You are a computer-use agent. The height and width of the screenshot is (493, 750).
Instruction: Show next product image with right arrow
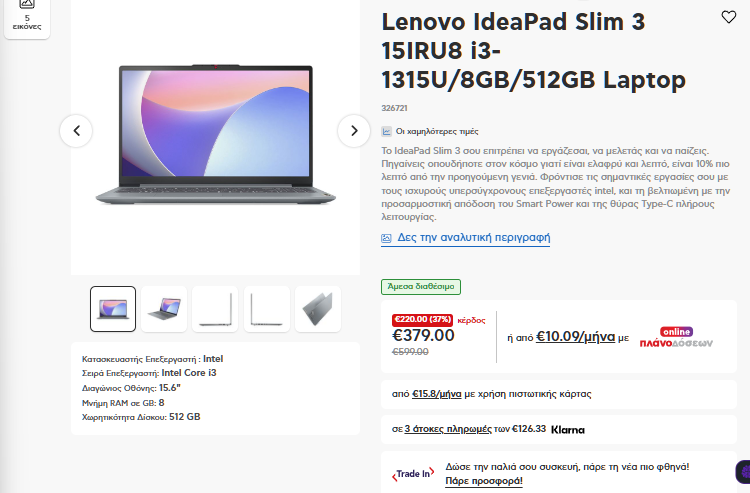pos(354,131)
